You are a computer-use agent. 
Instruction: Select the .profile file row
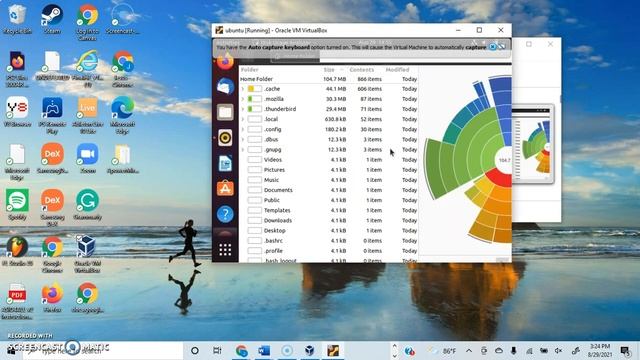coord(329,251)
